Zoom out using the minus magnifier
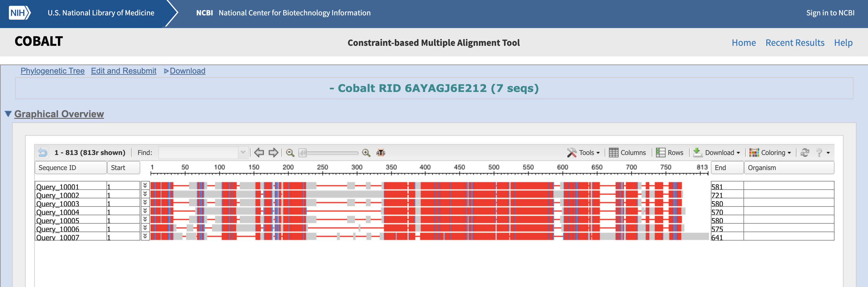868x287 pixels. 290,153
